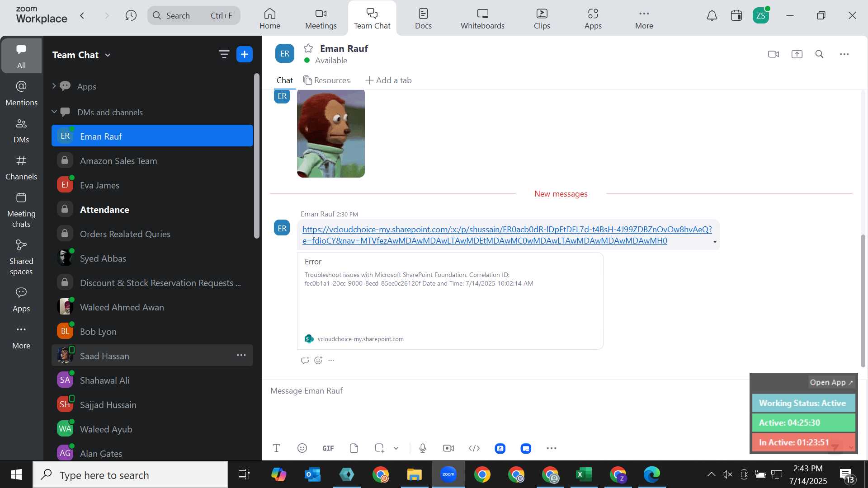Open Mentions in left sidebar

[21, 93]
